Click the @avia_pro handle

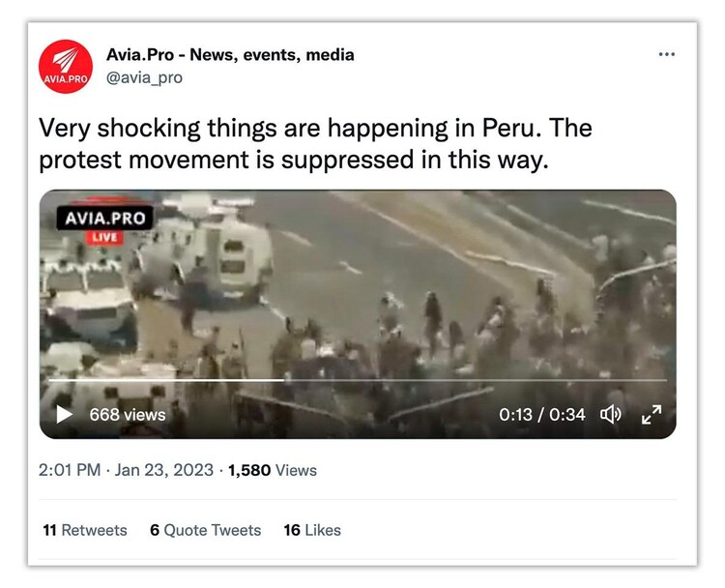pos(144,77)
